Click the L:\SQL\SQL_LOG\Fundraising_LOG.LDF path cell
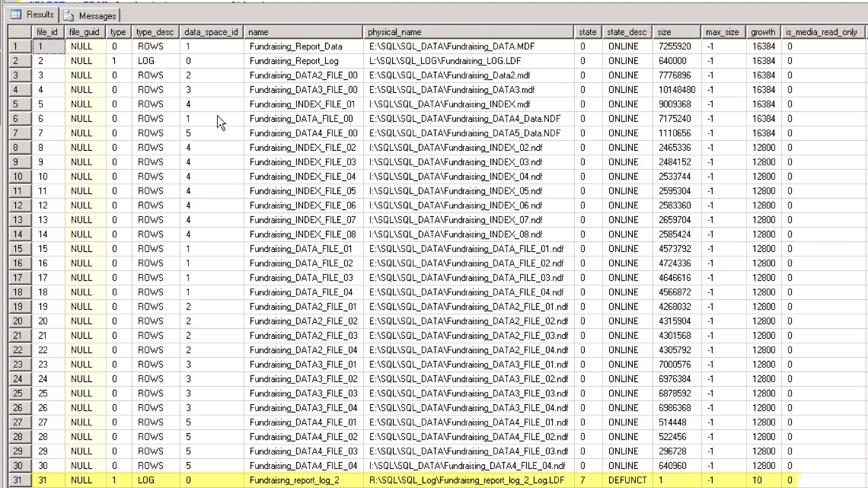Image resolution: width=868 pixels, height=488 pixels. [445, 61]
